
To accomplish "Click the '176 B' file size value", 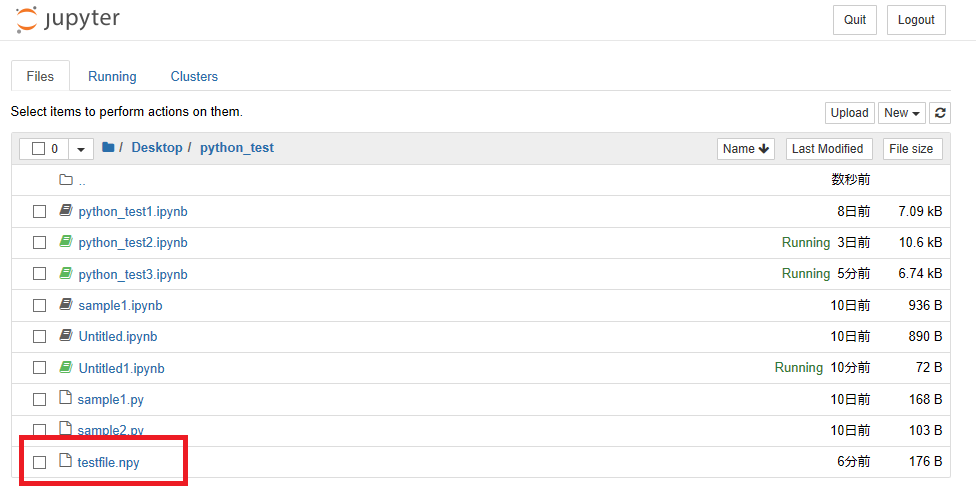I will click(x=926, y=462).
